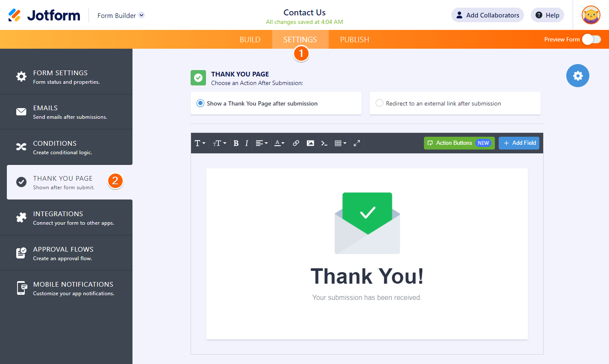The image size is (609, 364).
Task: Open the Thank You Page advanced settings gear
Action: tap(577, 76)
